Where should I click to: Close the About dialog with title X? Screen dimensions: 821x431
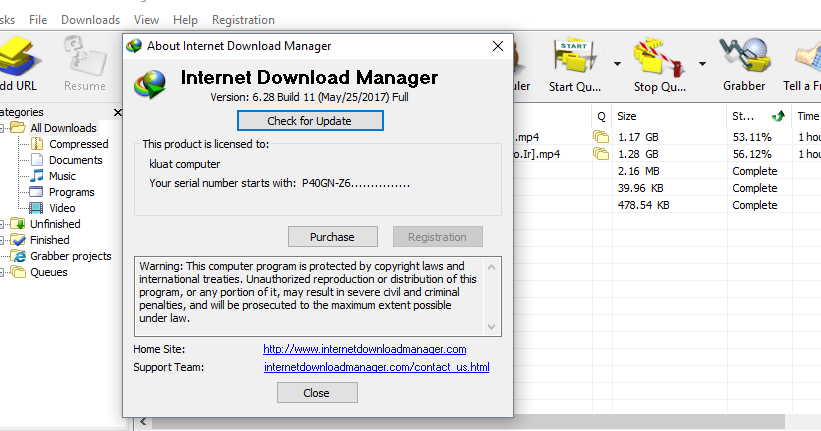coord(498,46)
